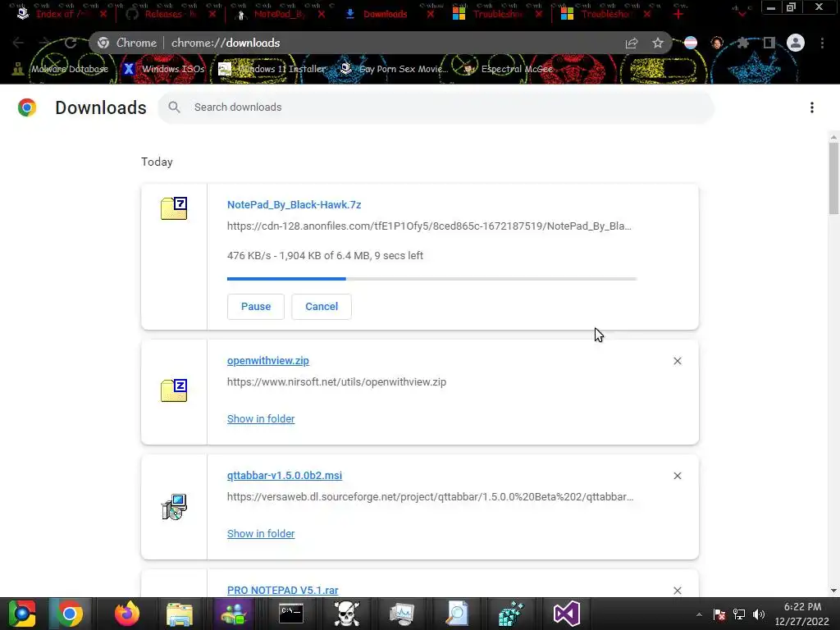Open the magnifier document taskbar app

pyautogui.click(x=457, y=614)
